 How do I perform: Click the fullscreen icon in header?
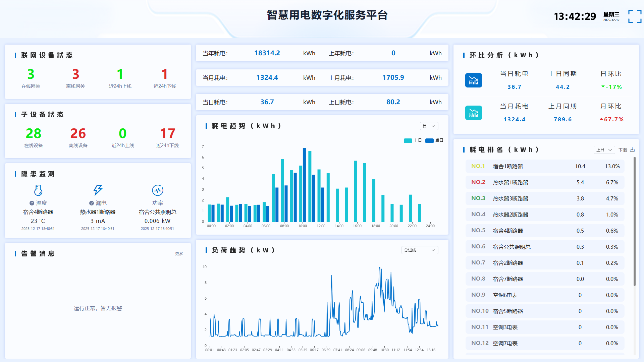pos(635,16)
